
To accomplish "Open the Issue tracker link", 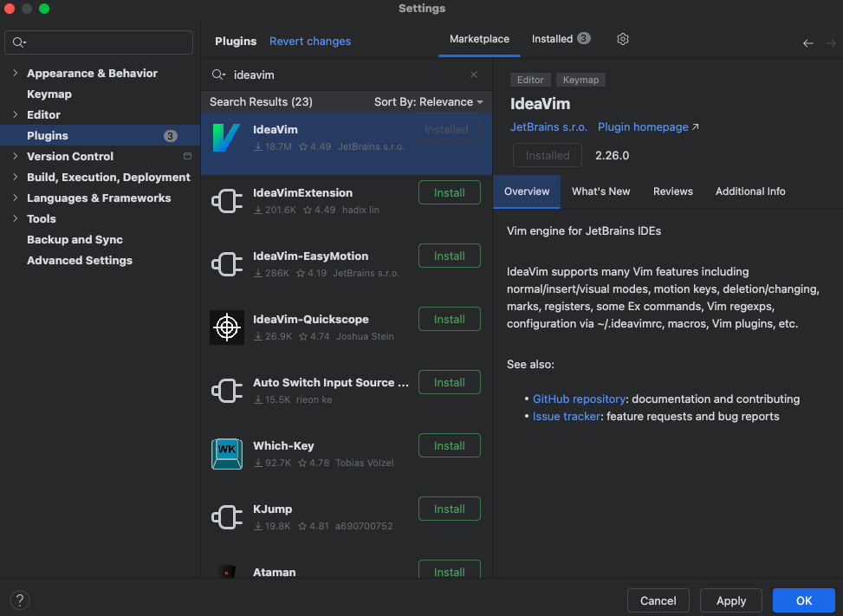I will (566, 417).
